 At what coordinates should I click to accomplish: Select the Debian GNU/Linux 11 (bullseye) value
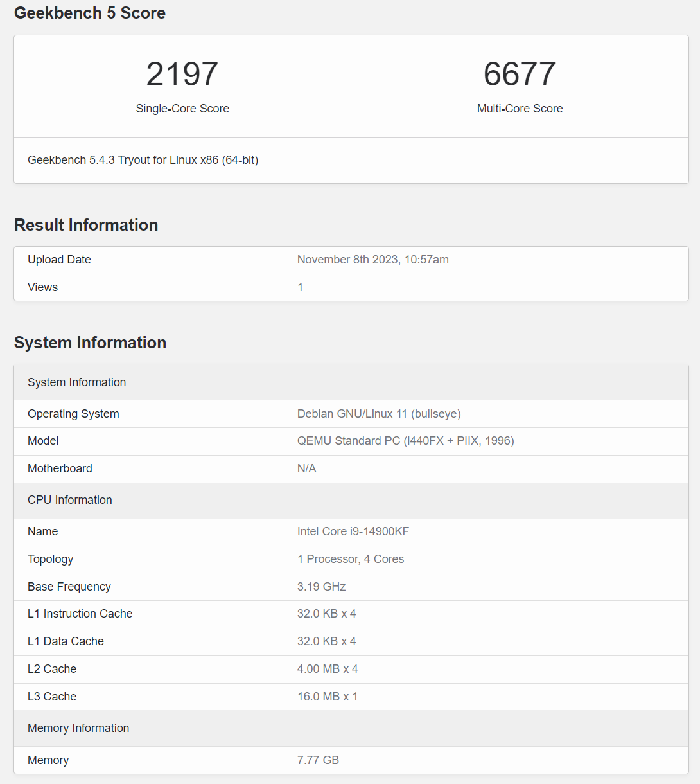[379, 414]
